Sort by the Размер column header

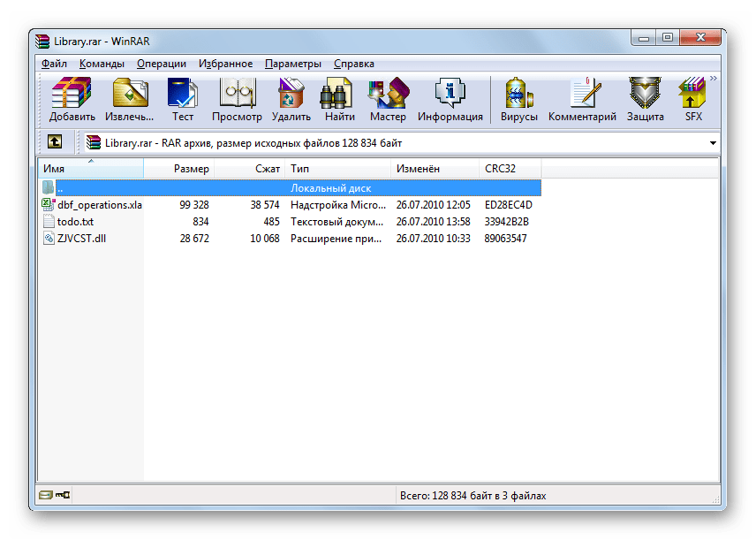click(179, 169)
